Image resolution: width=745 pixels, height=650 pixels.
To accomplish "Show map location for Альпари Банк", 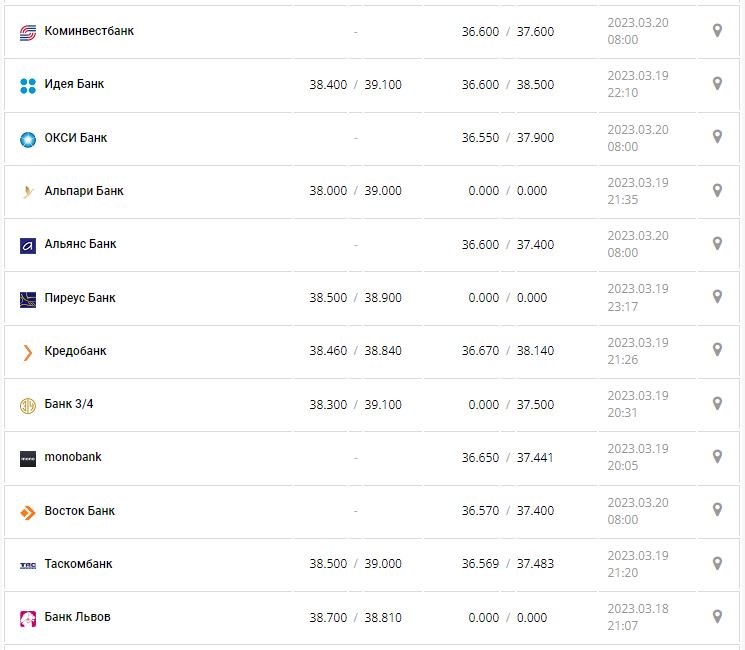I will [717, 190].
